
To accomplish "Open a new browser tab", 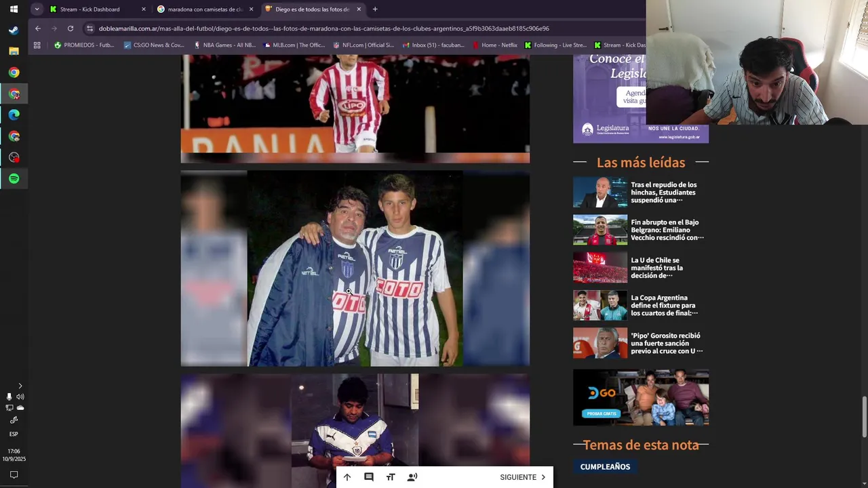I will pyautogui.click(x=375, y=9).
